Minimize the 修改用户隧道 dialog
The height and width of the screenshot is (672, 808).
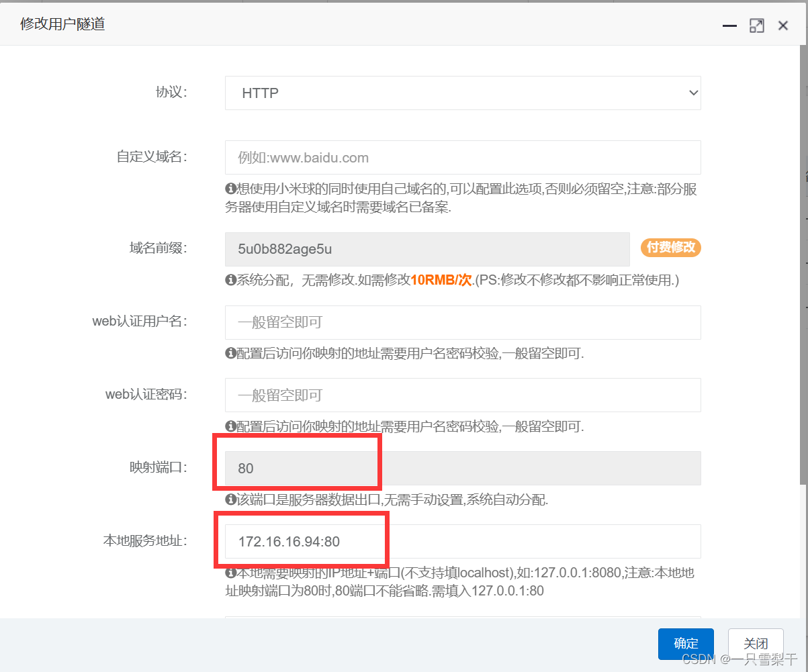tap(729, 26)
